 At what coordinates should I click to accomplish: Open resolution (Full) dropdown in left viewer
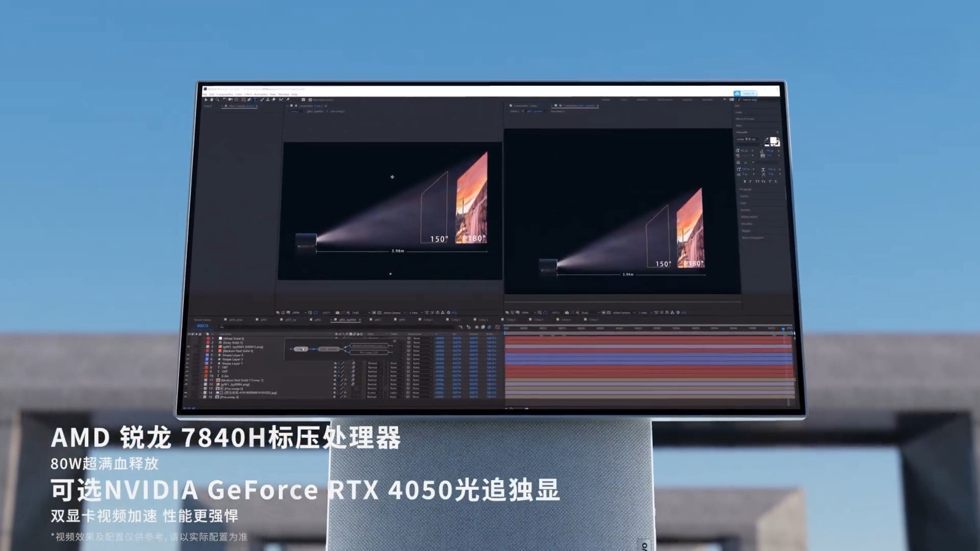point(360,313)
